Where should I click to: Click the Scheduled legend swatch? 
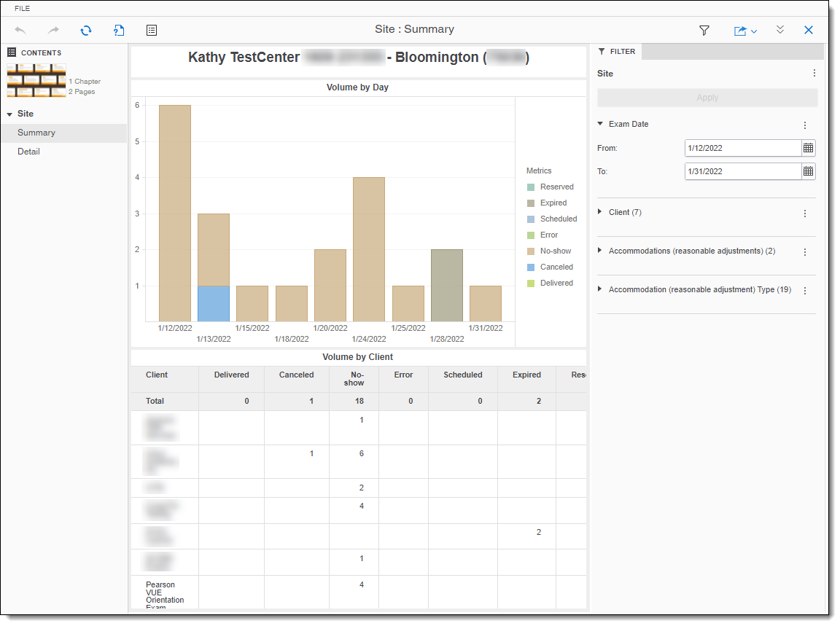click(531, 219)
